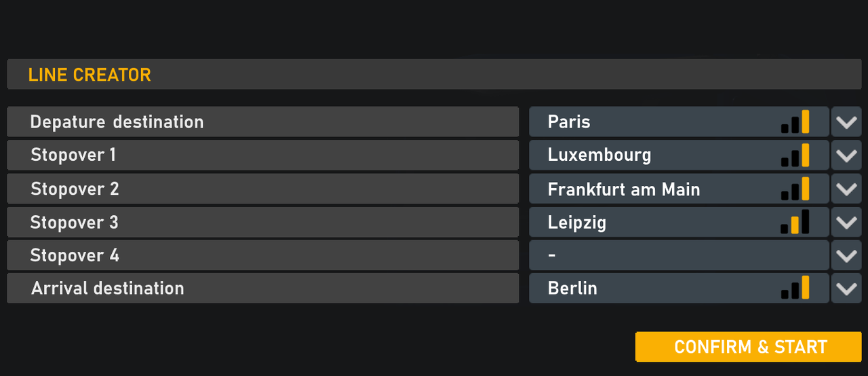The width and height of the screenshot is (868, 376).
Task: Expand the empty Stopover 4 dropdown arrow
Action: pyautogui.click(x=846, y=255)
